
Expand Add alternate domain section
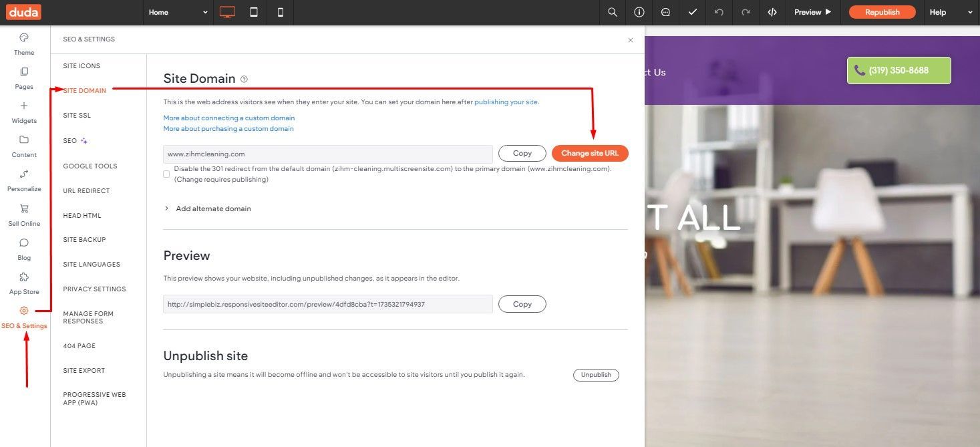pyautogui.click(x=207, y=208)
